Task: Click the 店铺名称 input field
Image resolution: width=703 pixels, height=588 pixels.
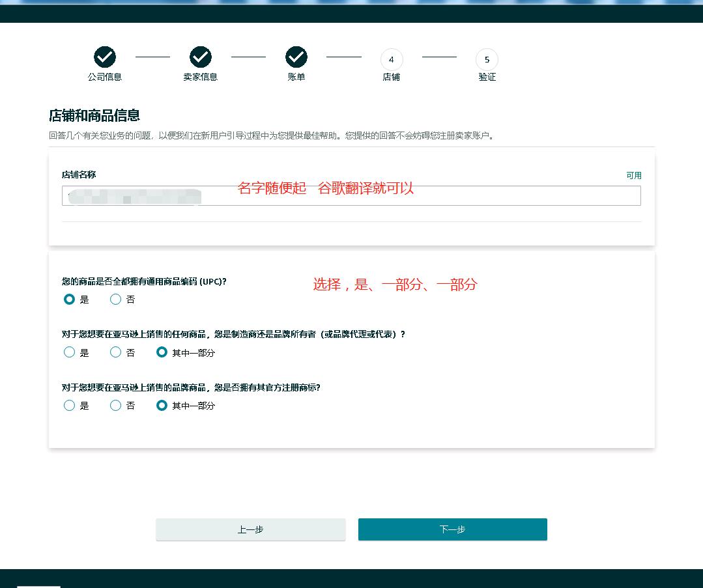Action: click(x=351, y=195)
